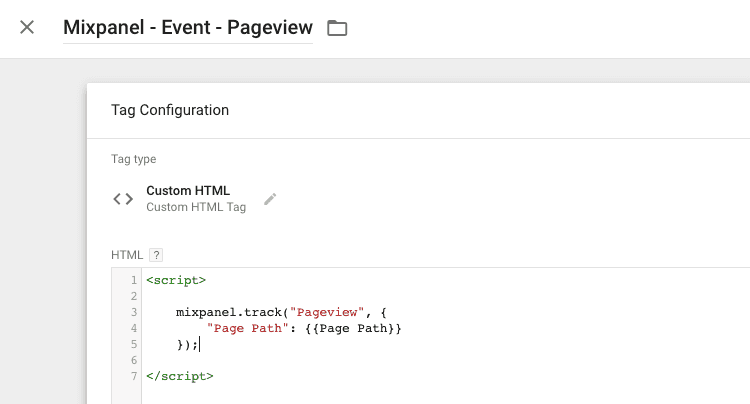Place cursor on the opening <script> line
Viewport: 750px width, 404px height.
tap(176, 280)
